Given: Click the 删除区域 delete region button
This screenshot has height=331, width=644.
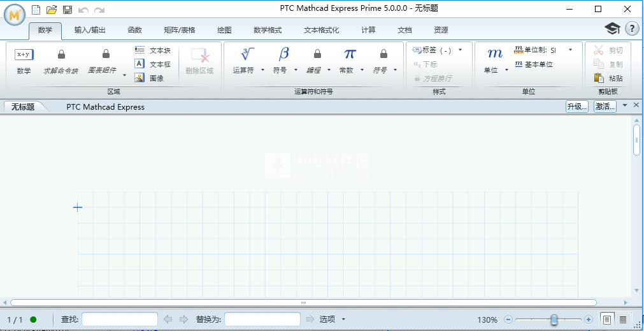Looking at the screenshot, I should pyautogui.click(x=199, y=62).
